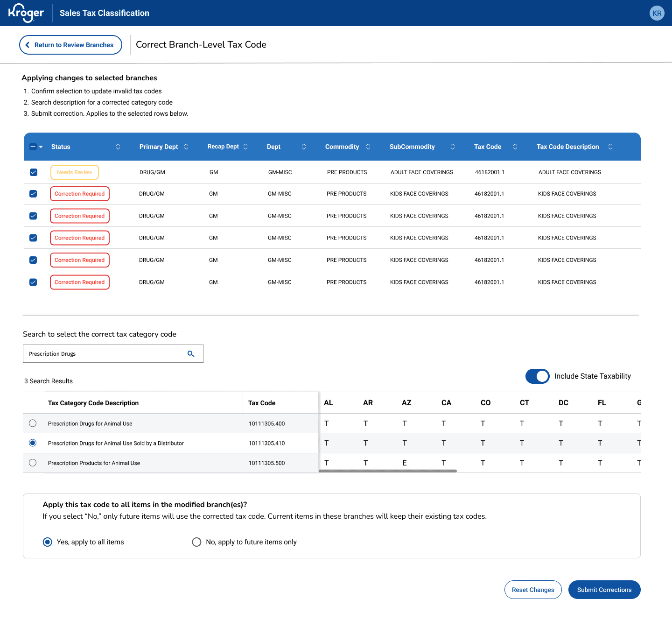Click the FL state column header

point(602,403)
